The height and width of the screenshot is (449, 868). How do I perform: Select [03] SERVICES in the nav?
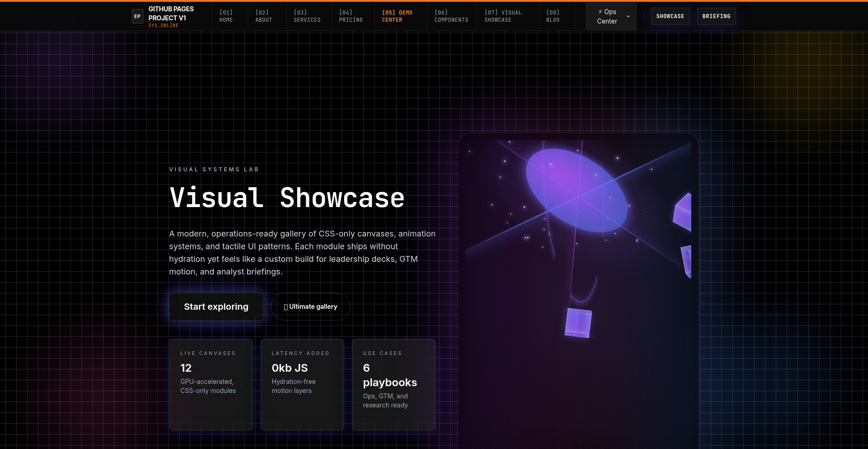click(x=307, y=16)
